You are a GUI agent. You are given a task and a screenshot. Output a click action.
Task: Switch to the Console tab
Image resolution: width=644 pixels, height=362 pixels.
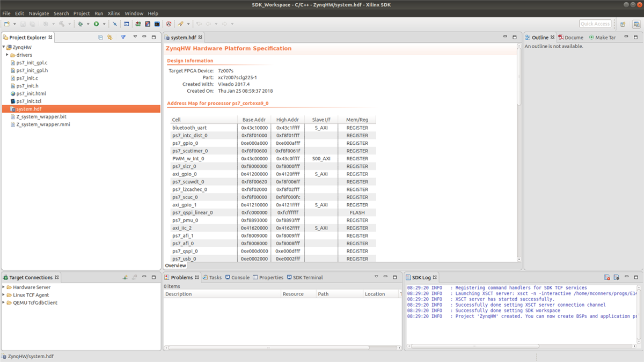point(237,277)
